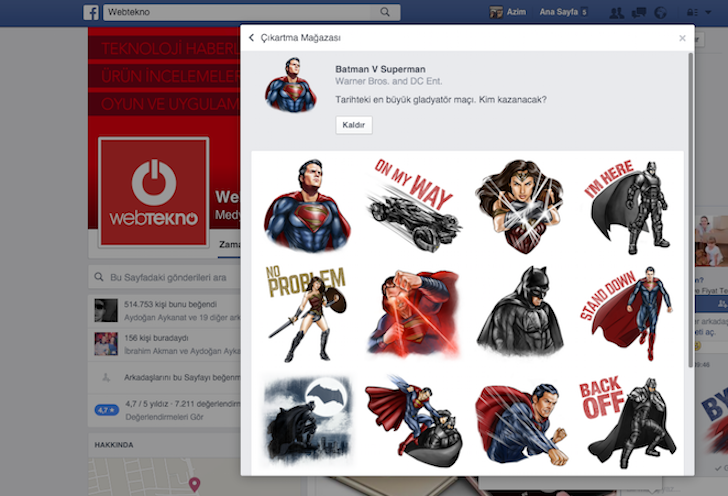Click the page search magnifier icon
The width and height of the screenshot is (728, 496).
pyautogui.click(x=99, y=277)
